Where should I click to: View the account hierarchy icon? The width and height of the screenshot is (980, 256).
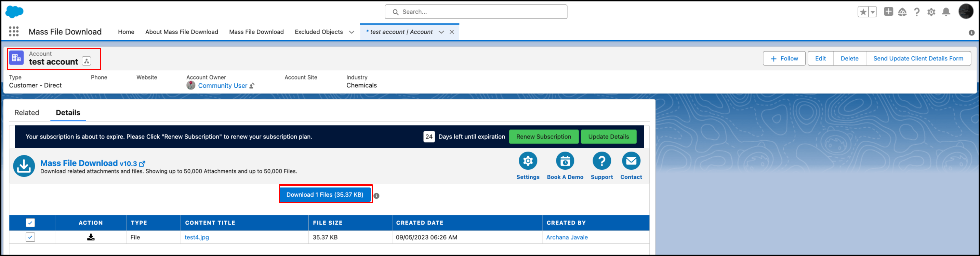coord(87,61)
